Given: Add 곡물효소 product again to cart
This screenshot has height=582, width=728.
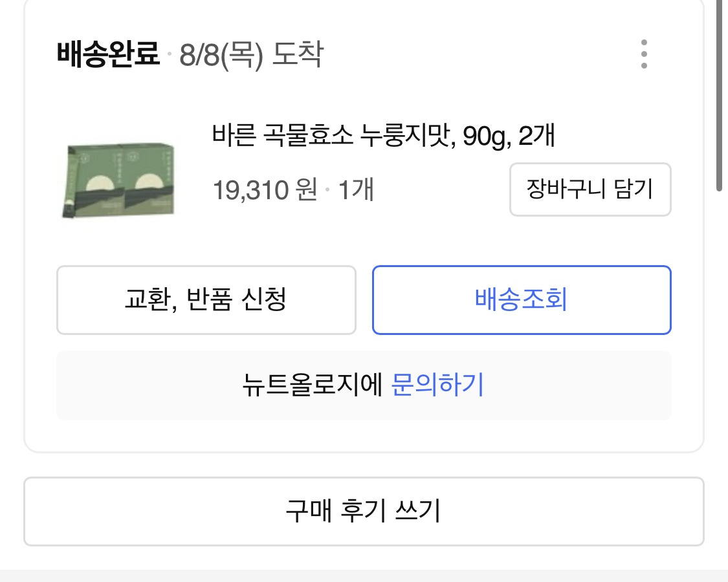Looking at the screenshot, I should click(590, 189).
